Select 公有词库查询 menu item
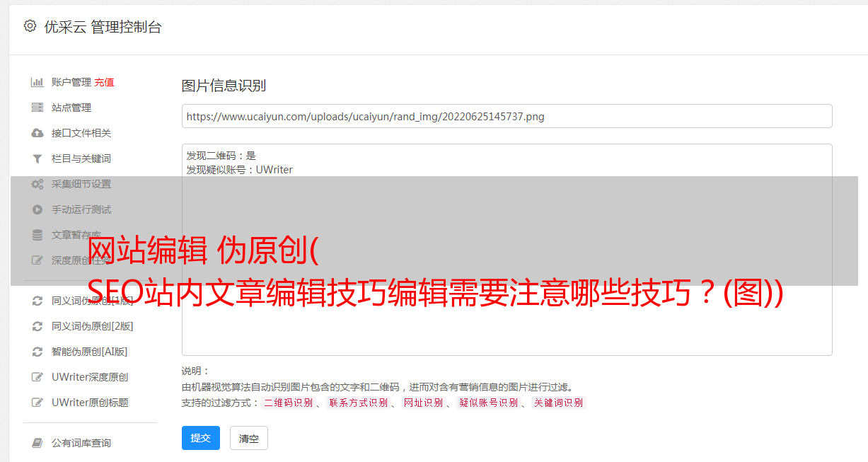Screen dimensions: 868x462 81,443
